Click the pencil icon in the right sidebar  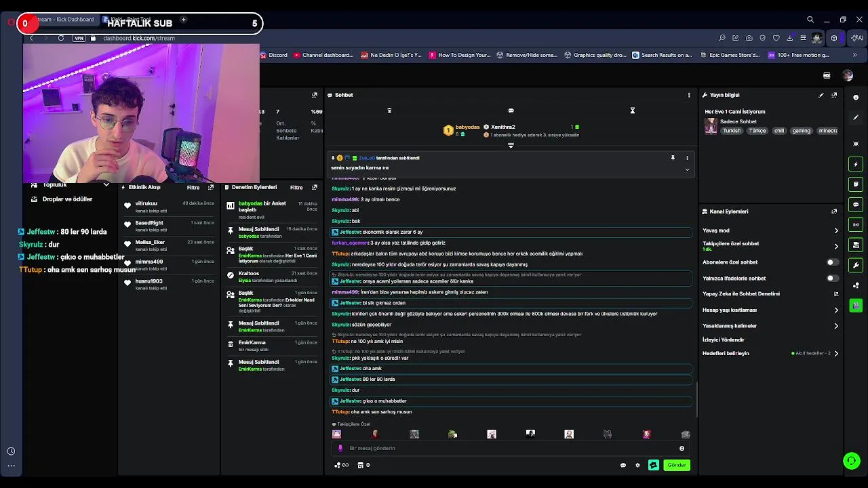(856, 118)
